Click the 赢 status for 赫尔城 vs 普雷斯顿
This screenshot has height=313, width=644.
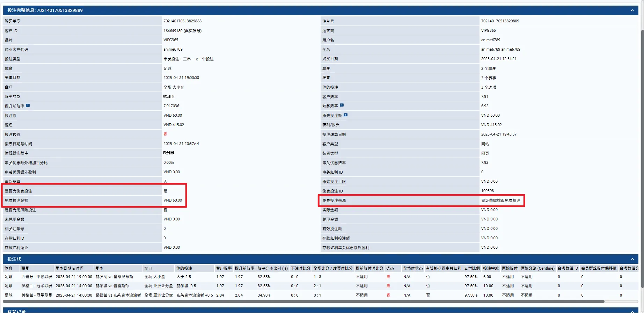[388, 286]
